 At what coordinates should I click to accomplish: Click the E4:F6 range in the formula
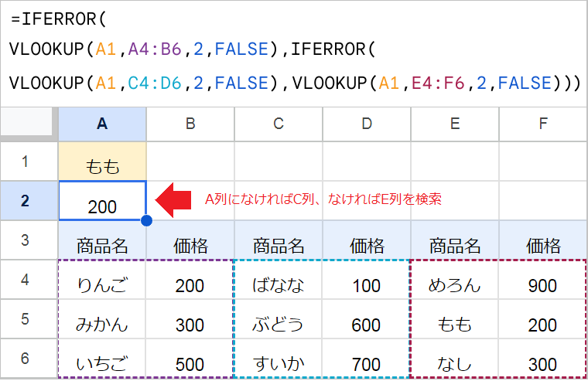(438, 83)
